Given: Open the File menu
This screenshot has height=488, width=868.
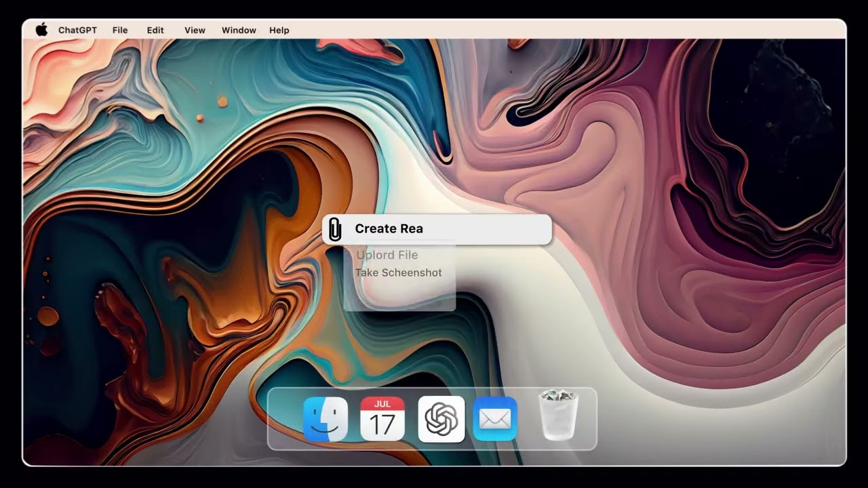Looking at the screenshot, I should pyautogui.click(x=120, y=30).
